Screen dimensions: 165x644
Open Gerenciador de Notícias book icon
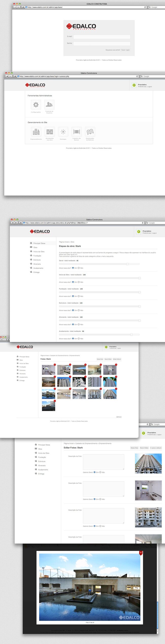(90, 132)
